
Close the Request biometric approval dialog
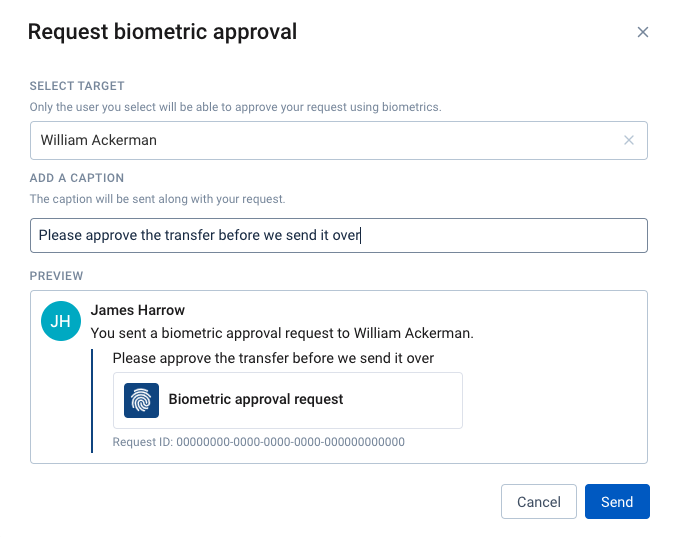(x=642, y=32)
